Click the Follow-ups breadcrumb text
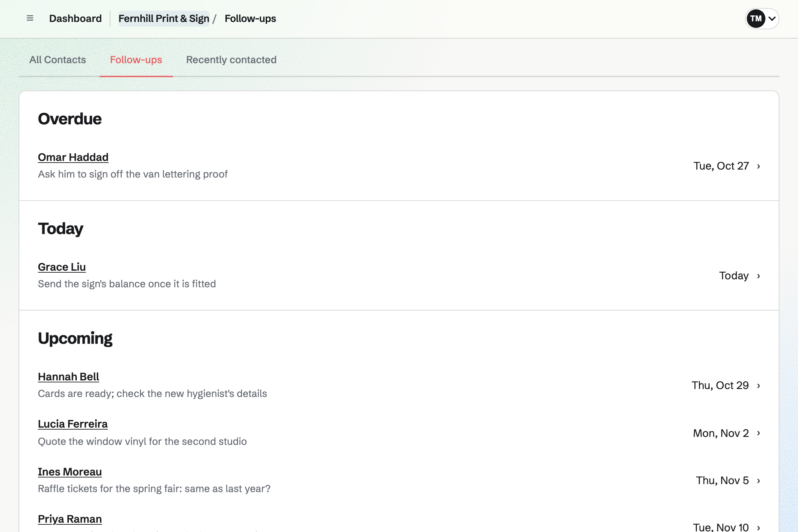Screen dimensions: 798x532 (x=250, y=19)
